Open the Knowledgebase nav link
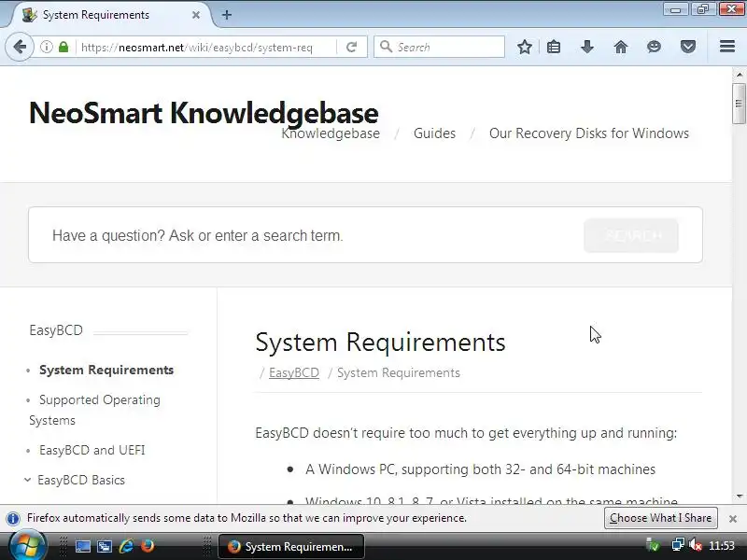The height and width of the screenshot is (560, 747). point(331,133)
